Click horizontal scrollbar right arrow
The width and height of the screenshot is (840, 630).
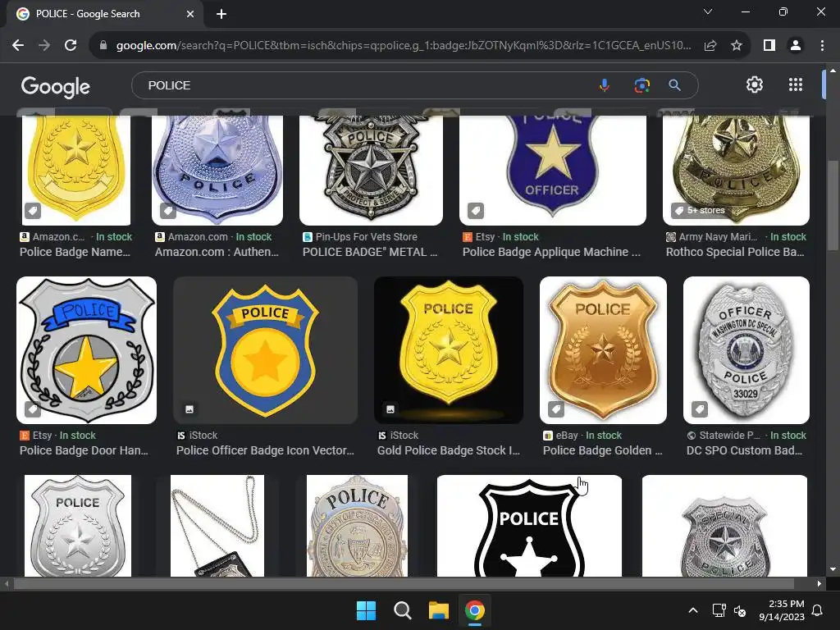coord(819,583)
